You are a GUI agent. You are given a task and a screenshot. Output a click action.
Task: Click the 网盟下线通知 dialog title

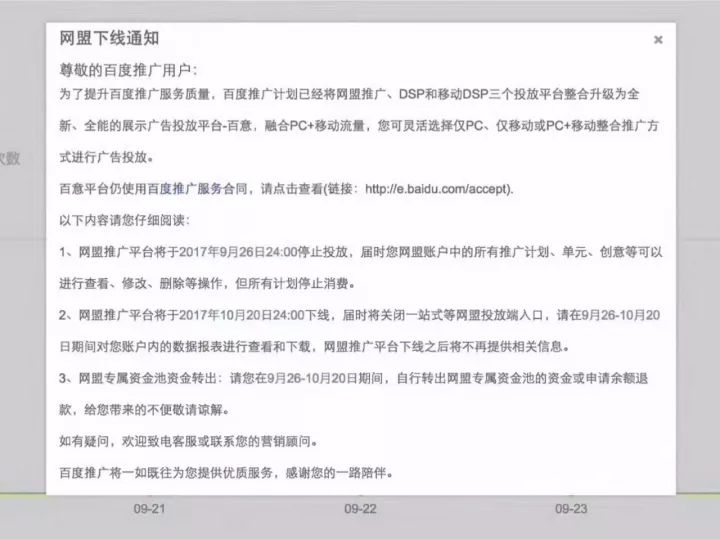coord(109,39)
